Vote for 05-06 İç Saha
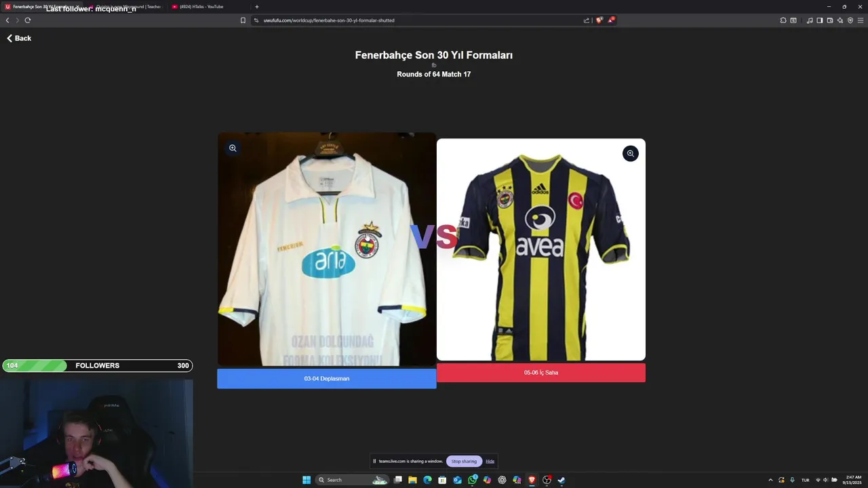Image resolution: width=868 pixels, height=488 pixels. [540, 372]
